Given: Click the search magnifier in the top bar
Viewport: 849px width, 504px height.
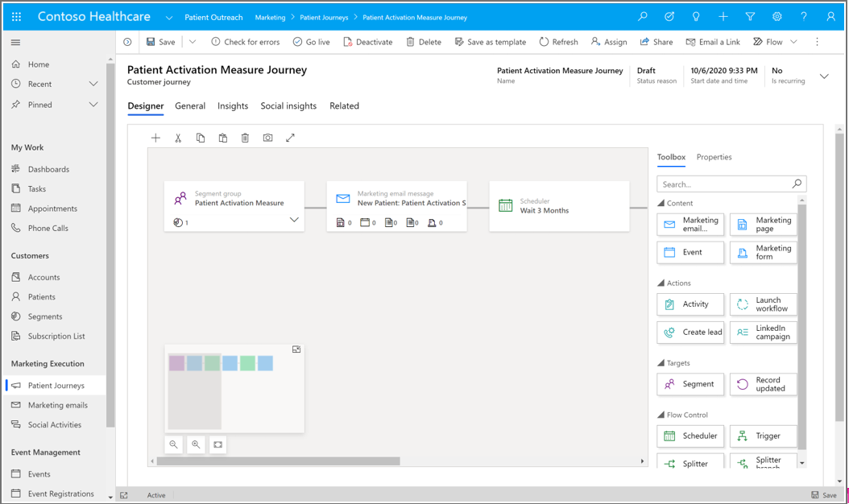Looking at the screenshot, I should coord(643,17).
